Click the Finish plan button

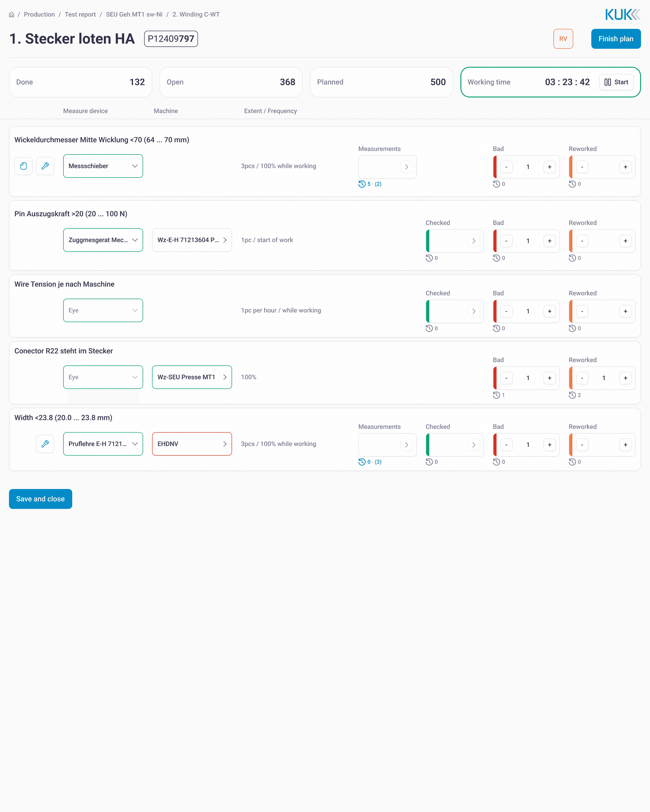[616, 39]
